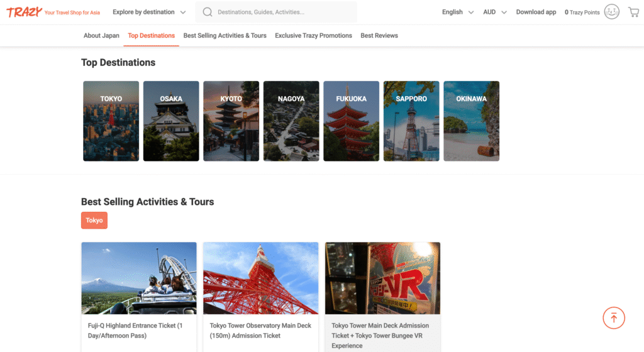The height and width of the screenshot is (352, 644).
Task: Open the Okinawa destination card
Action: pos(471,121)
